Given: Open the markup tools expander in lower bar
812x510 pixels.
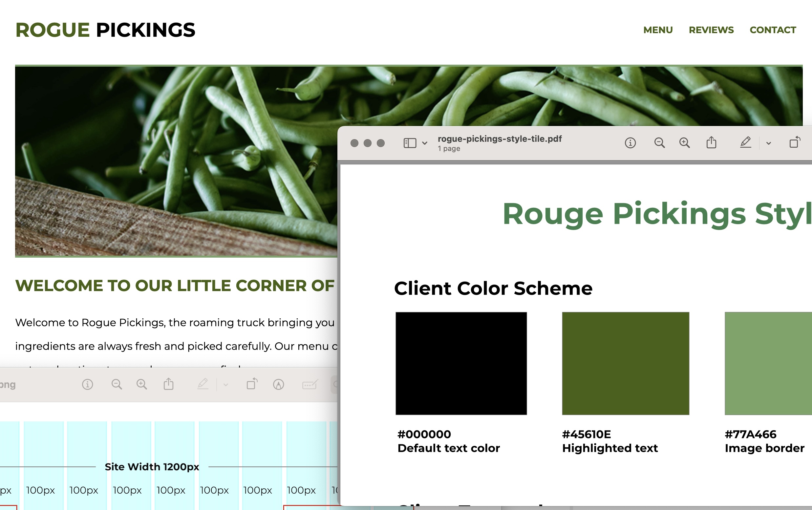Looking at the screenshot, I should [225, 385].
